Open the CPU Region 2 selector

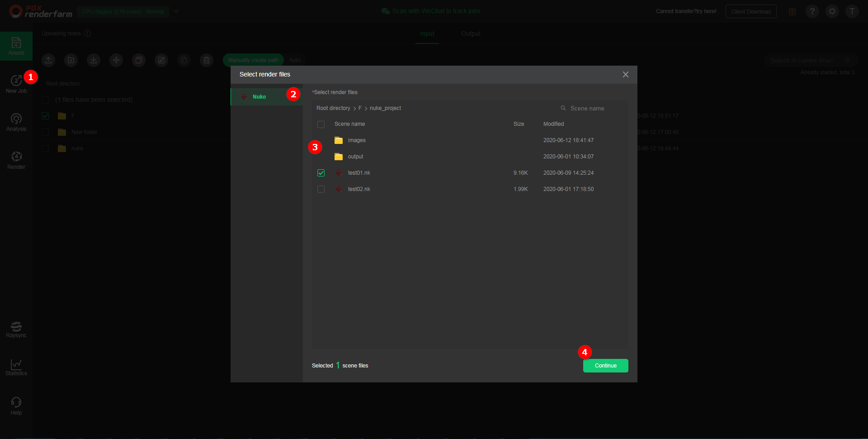[x=123, y=11]
